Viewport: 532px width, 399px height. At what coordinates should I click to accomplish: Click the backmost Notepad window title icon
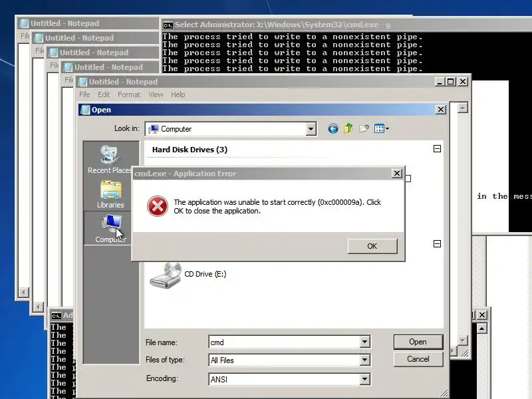pos(24,23)
